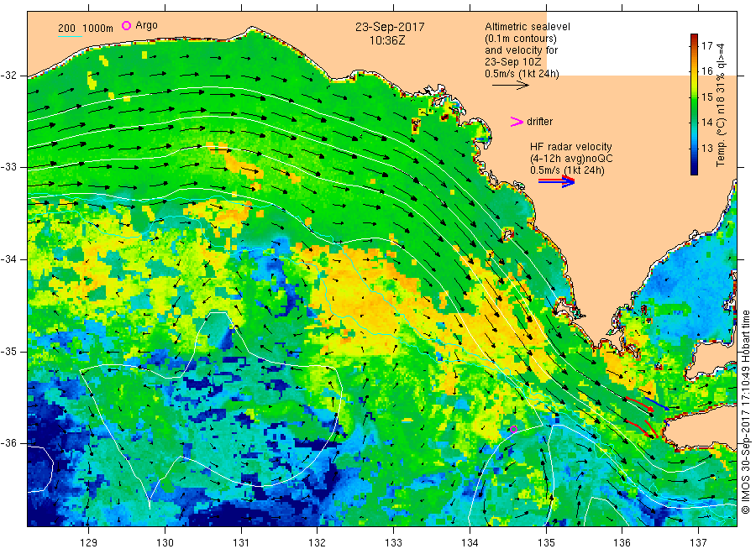Click the longitude label 129
Viewport: 756px width, 554px height.
89,543
